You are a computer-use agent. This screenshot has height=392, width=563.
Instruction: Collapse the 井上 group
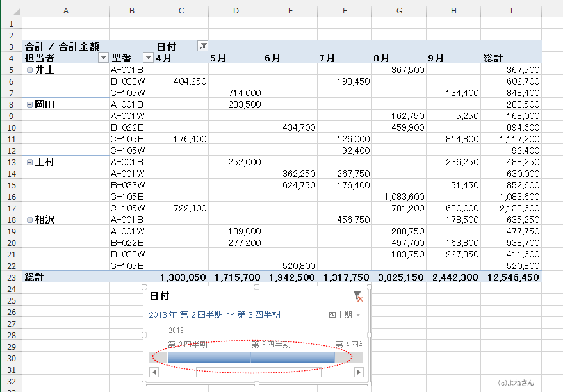click(29, 70)
